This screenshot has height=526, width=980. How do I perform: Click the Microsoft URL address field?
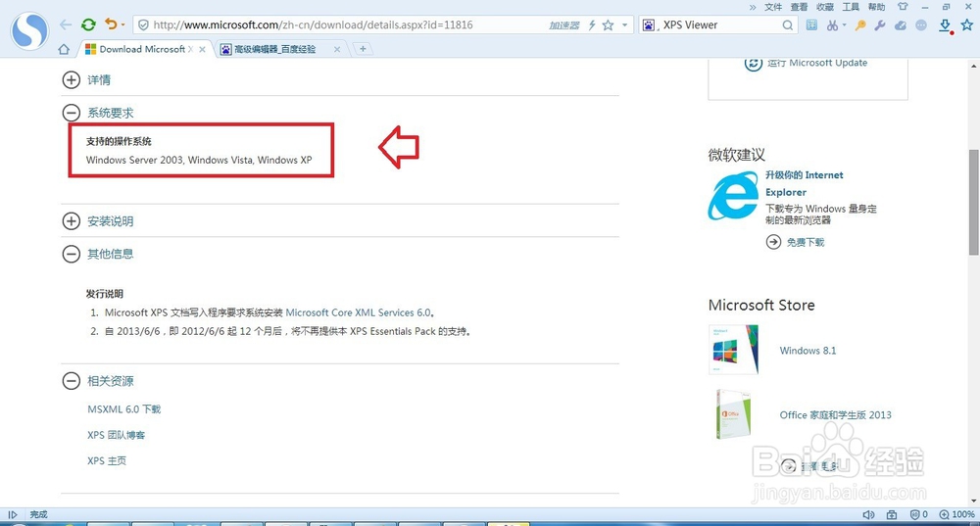[x=314, y=25]
